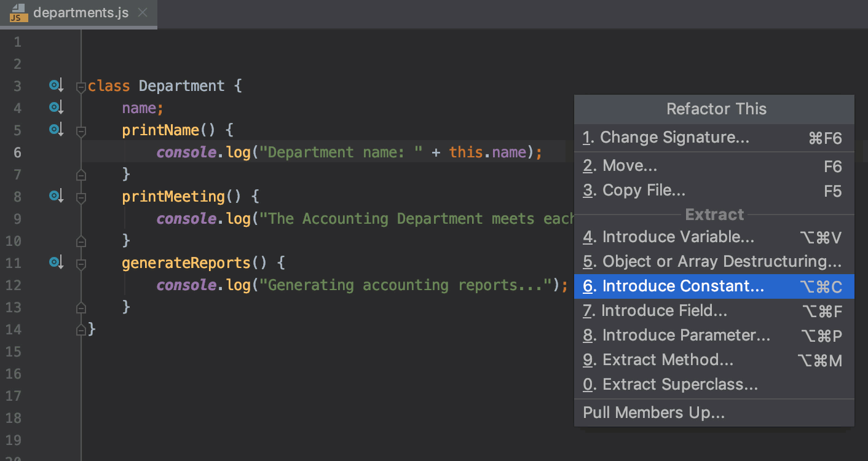Click the gutter icon next to printMeeting method
Viewport: 868px width, 461px height.
pos(56,197)
